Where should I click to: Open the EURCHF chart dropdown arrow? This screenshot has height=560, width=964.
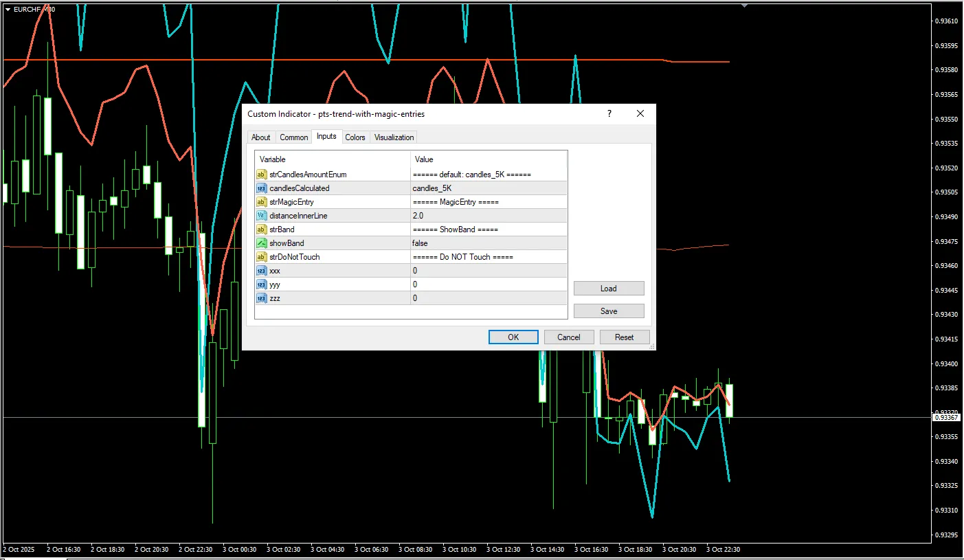[x=8, y=9]
